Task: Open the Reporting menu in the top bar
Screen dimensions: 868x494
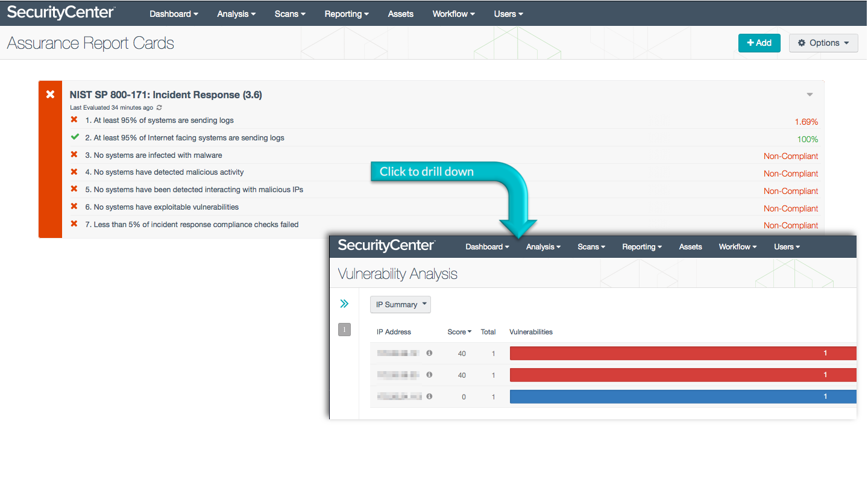Action: [x=347, y=14]
